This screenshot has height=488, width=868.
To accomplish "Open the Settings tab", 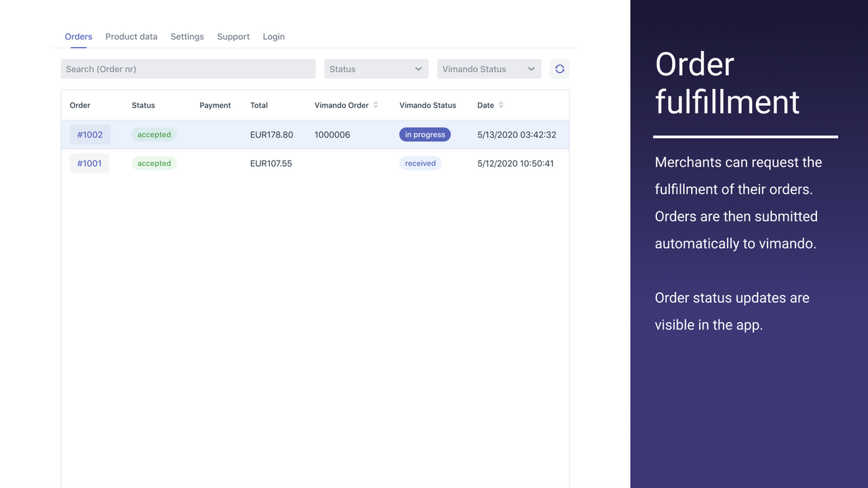I will pos(187,37).
